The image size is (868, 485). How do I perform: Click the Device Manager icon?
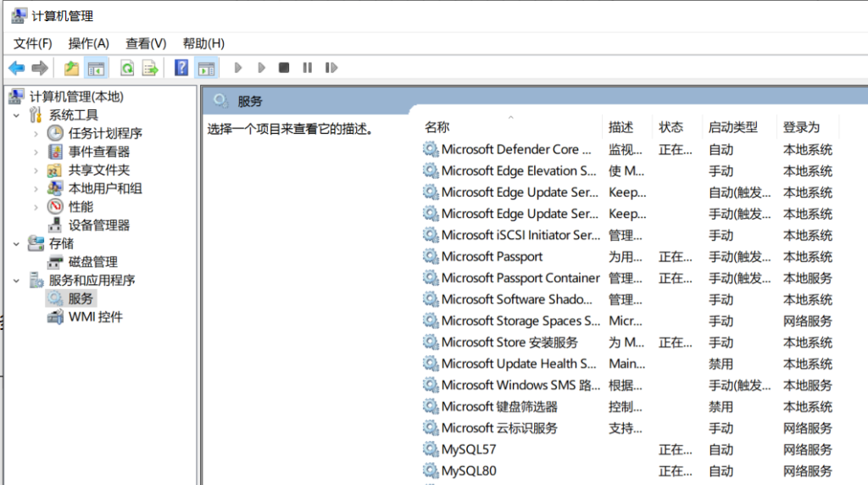[x=55, y=225]
